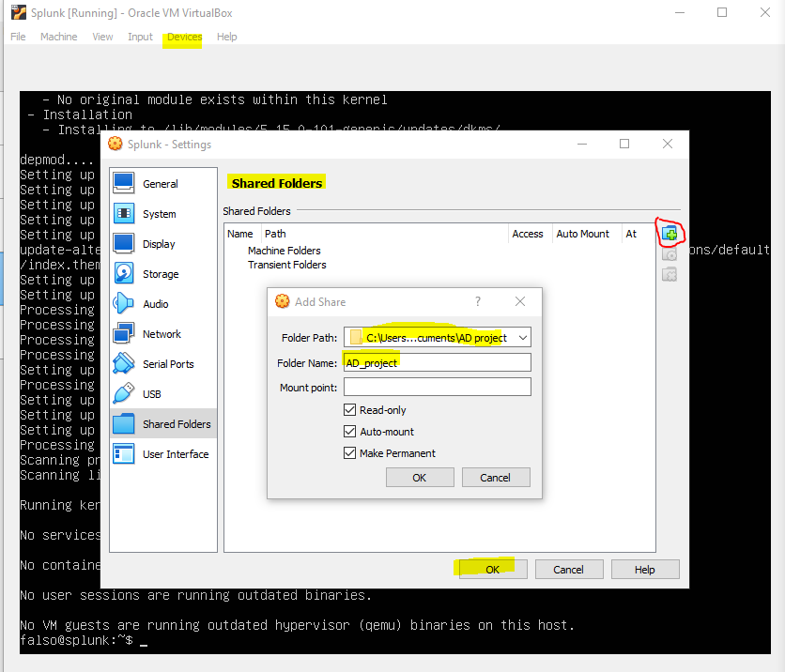Click Cancel in Splunk Settings window
Screen dimensions: 785x672
(x=569, y=570)
